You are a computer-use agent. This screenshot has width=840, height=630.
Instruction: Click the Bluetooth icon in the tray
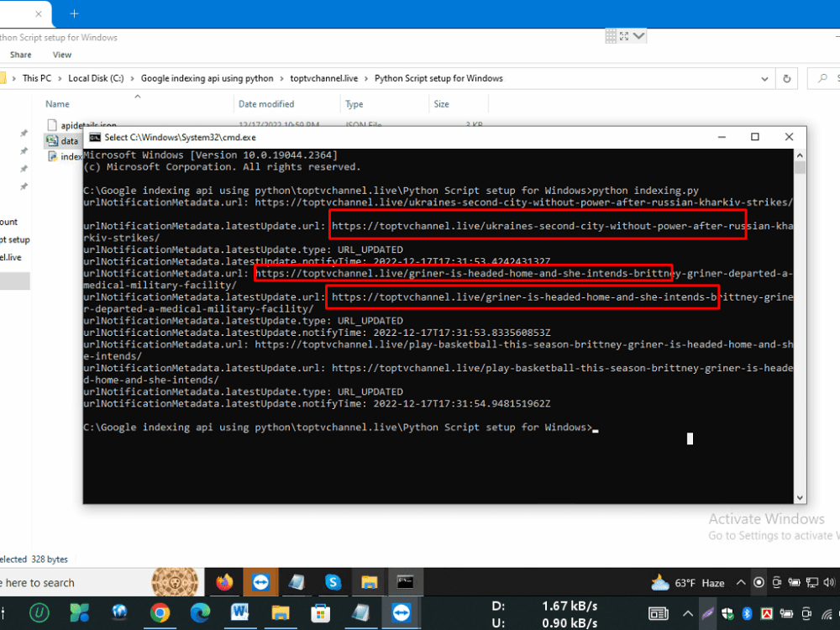click(x=748, y=613)
